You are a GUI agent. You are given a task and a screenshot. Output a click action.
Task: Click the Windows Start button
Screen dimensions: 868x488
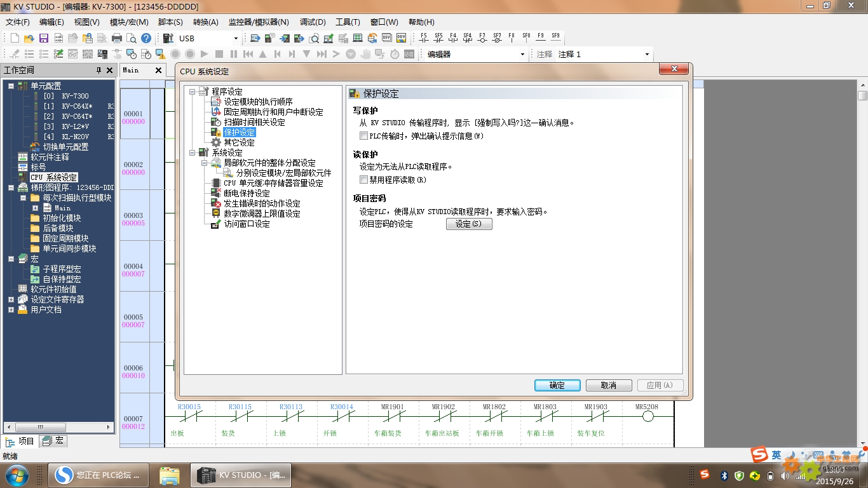pyautogui.click(x=16, y=475)
